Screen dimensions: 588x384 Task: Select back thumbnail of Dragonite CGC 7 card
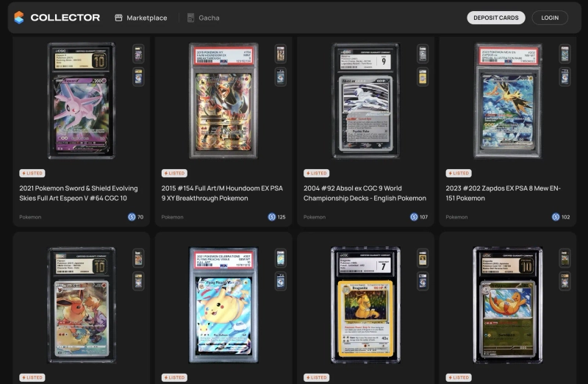423,281
